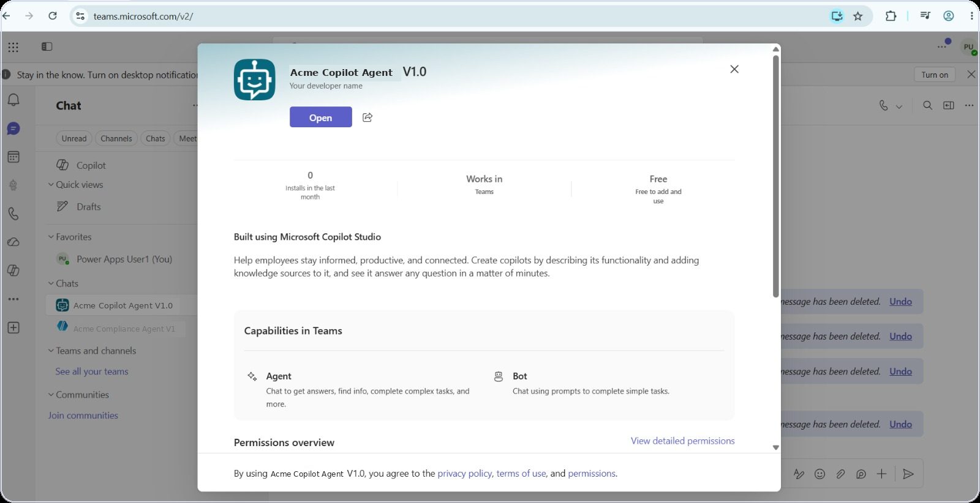Open the privacy policy link
This screenshot has height=503, width=980.
[x=464, y=473]
